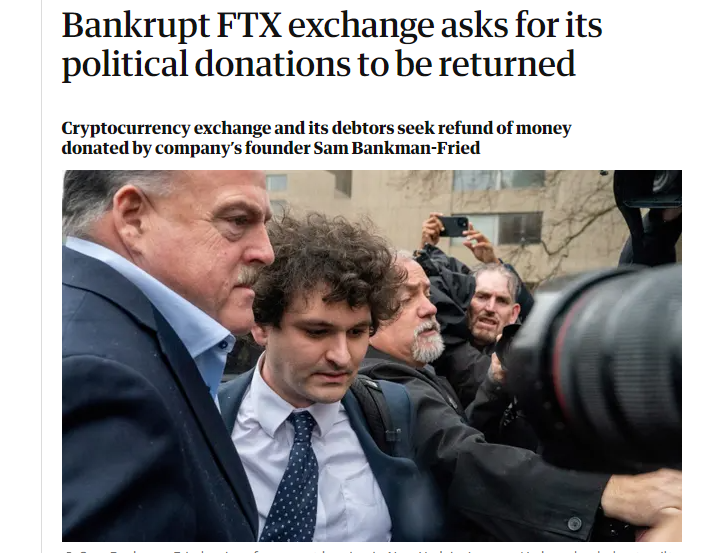Viewport: 702px width, 553px height.
Task: Click the word 'Cryptocurrency' in the standfirst
Action: tap(126, 129)
